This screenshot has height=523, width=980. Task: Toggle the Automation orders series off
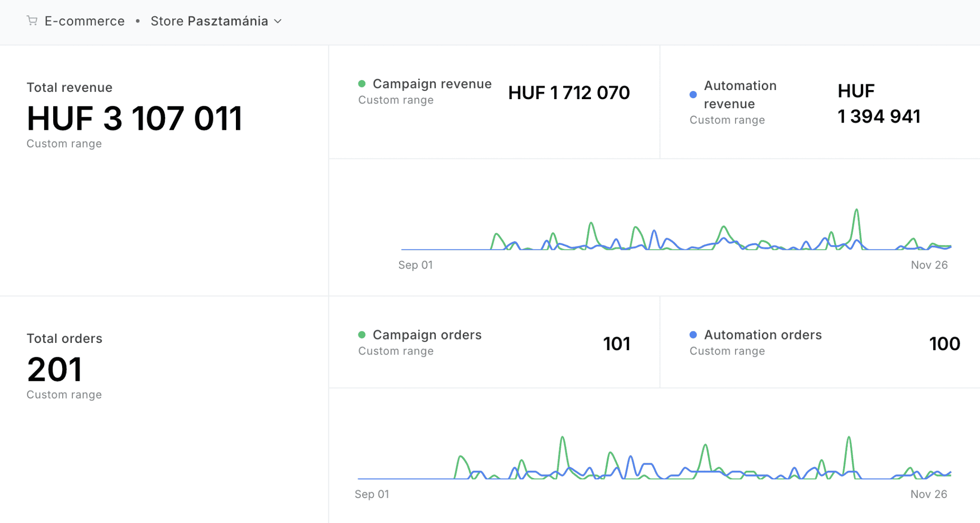pyautogui.click(x=763, y=334)
